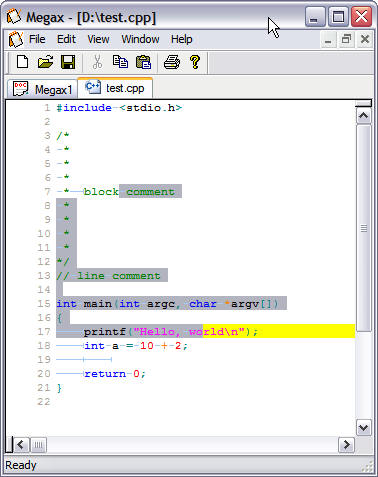Save the file using floppy disk icon
The image size is (378, 477).
[68, 62]
